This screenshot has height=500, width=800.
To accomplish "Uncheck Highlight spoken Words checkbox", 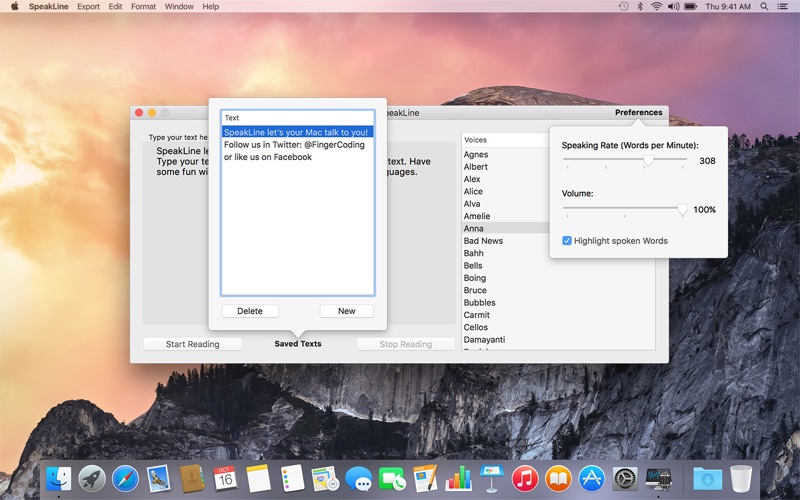I will coord(567,240).
